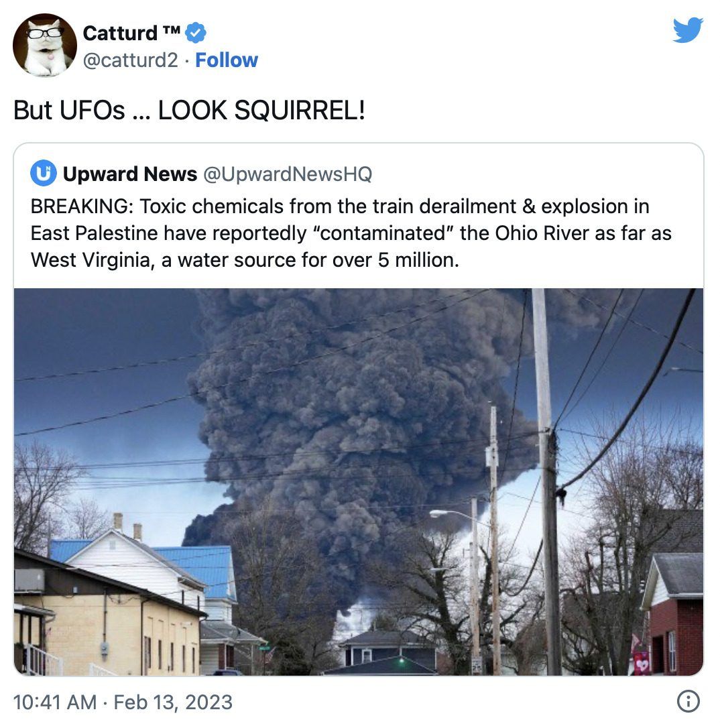Screen dimensions: 720x728
Task: Visit the @UpwardNewsHQ handle
Action: point(288,174)
